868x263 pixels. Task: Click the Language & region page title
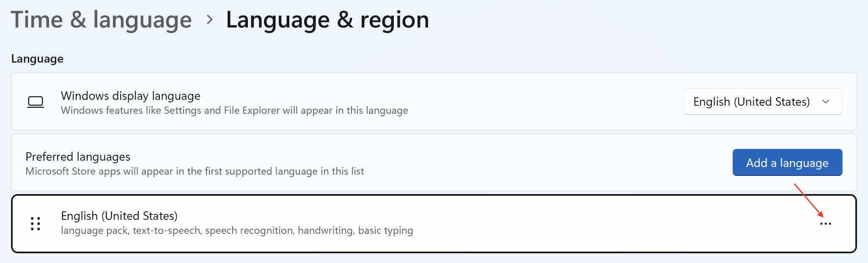pyautogui.click(x=327, y=19)
